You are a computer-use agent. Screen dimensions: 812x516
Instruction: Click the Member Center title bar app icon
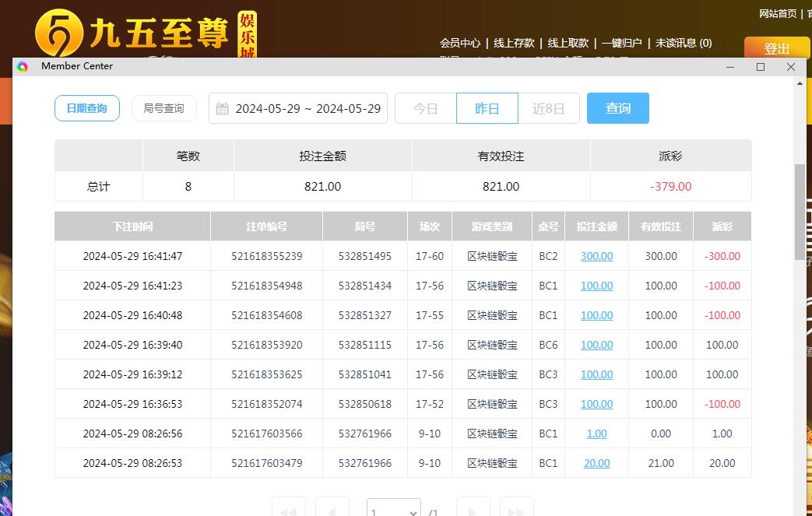click(21, 66)
